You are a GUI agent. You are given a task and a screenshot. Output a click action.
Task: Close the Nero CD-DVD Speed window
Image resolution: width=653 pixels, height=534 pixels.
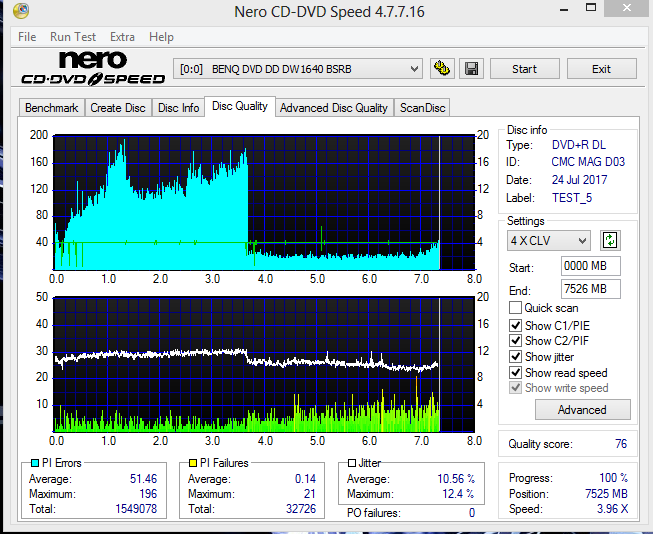(x=627, y=8)
